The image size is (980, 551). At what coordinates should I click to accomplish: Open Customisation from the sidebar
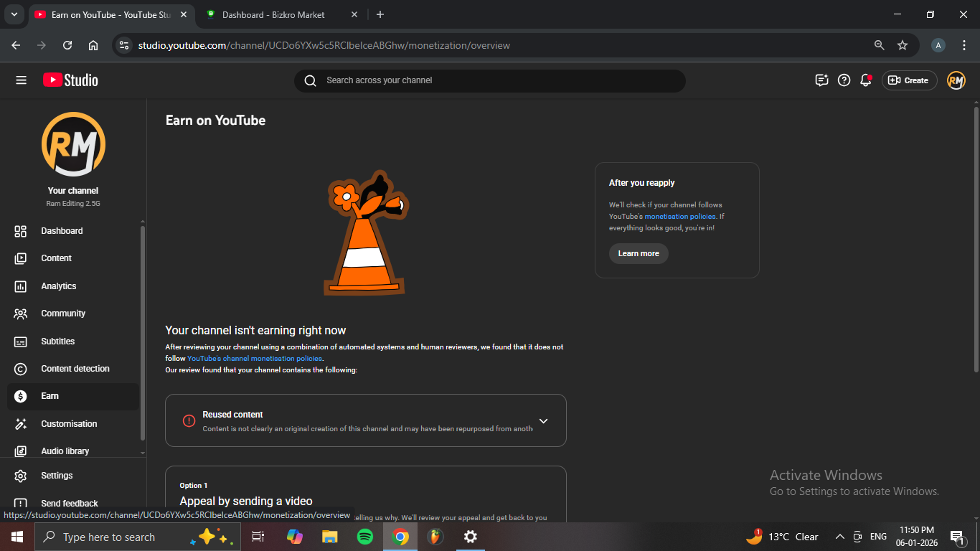69,424
